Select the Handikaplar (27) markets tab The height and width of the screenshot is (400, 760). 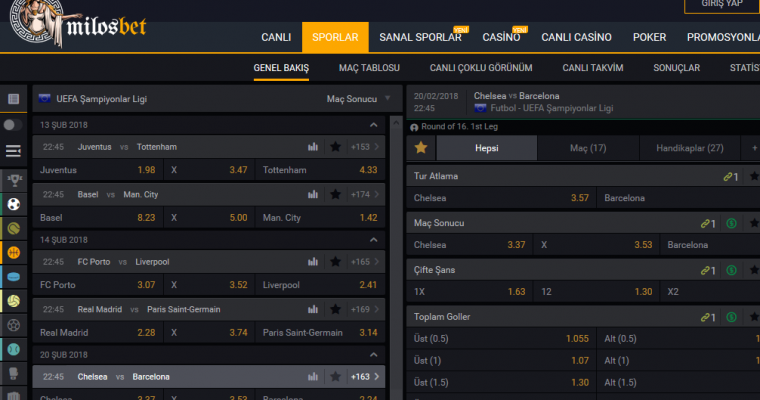(x=690, y=148)
